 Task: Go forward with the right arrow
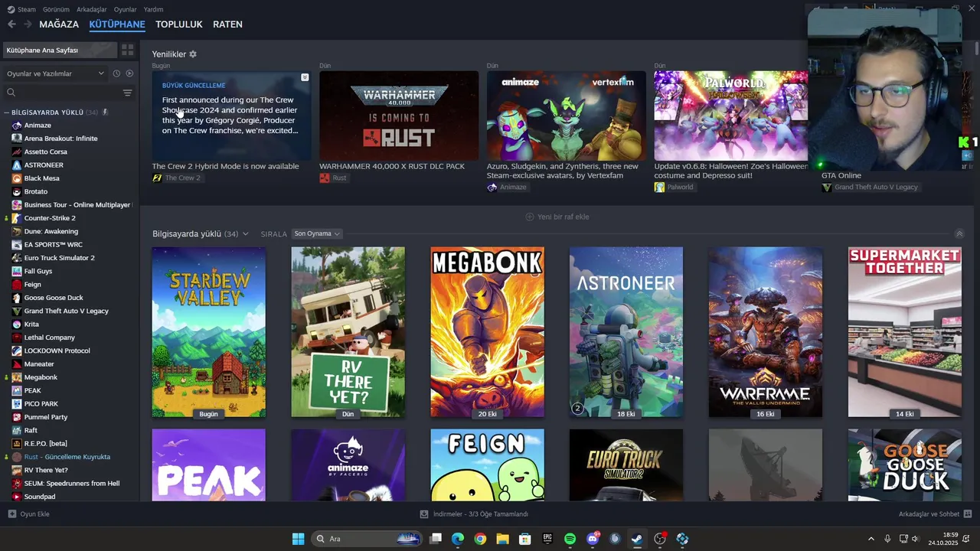[28, 24]
